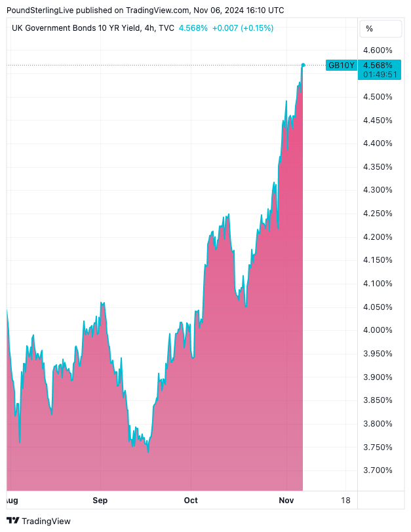Open the % price scale unit box

(380, 29)
